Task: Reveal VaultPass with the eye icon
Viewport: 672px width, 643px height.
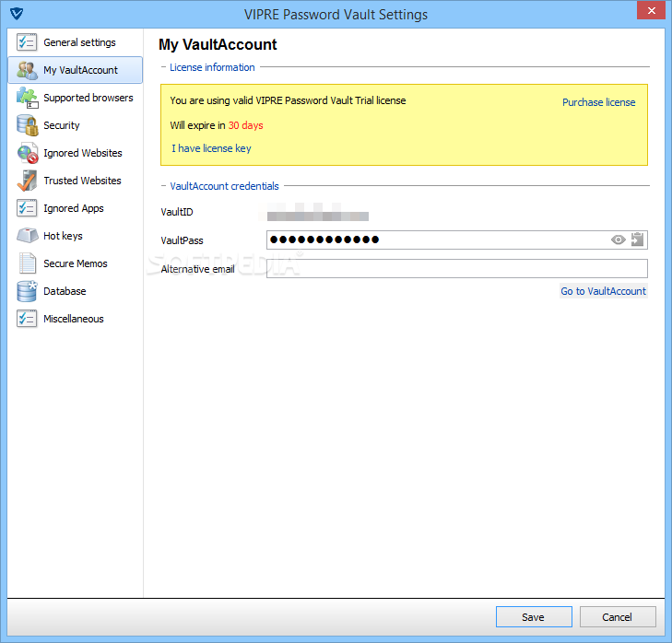Action: 618,240
